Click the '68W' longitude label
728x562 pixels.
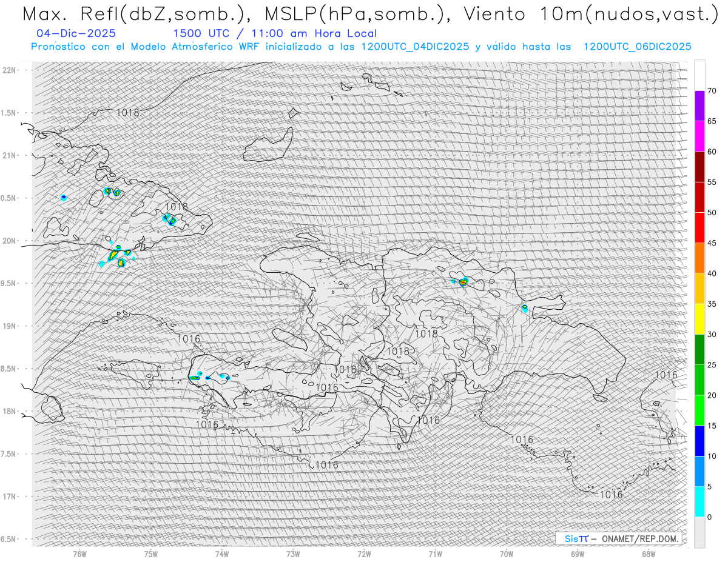pyautogui.click(x=648, y=554)
